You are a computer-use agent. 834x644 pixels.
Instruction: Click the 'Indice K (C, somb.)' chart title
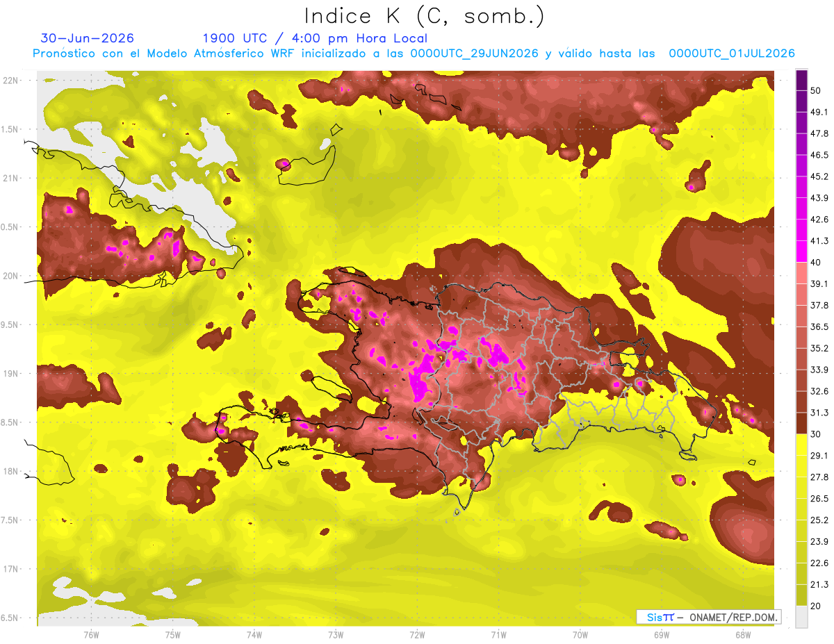point(425,17)
